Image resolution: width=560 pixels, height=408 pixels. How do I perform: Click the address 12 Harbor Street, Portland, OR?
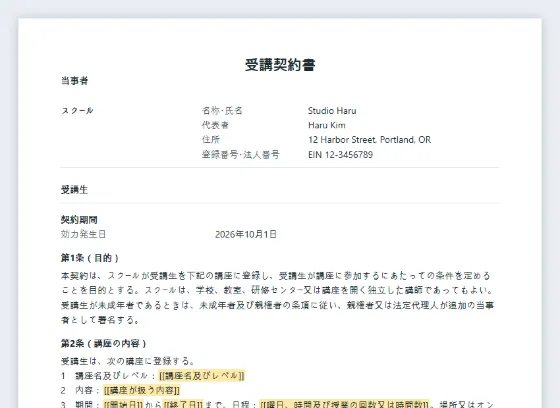(x=369, y=140)
